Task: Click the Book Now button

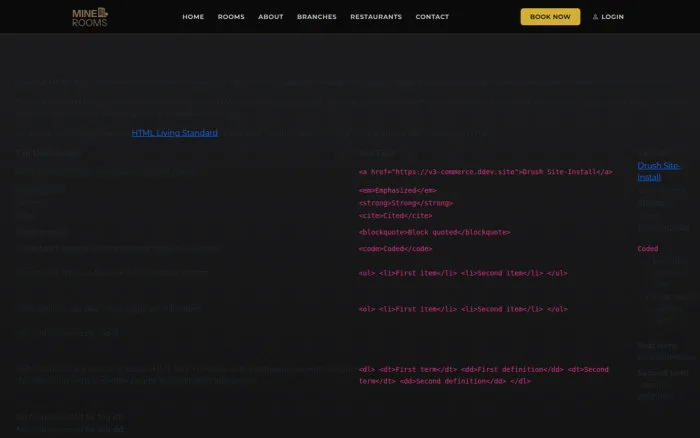Action: [x=550, y=17]
